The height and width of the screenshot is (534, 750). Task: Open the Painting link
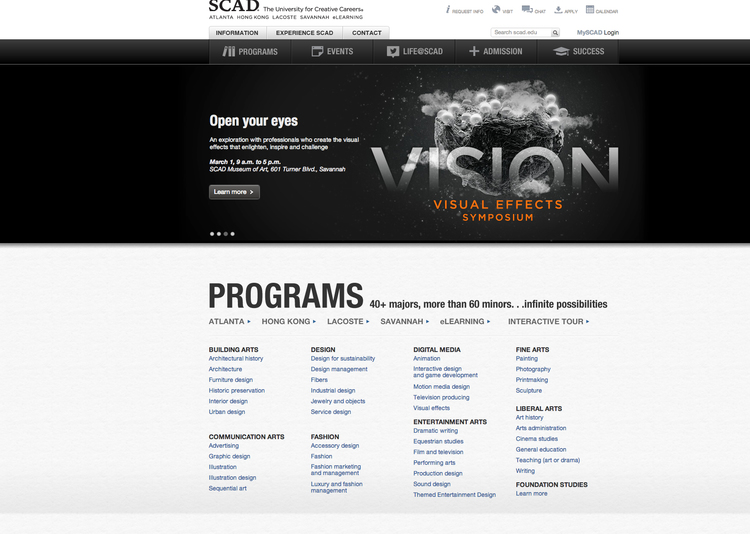[x=527, y=358]
